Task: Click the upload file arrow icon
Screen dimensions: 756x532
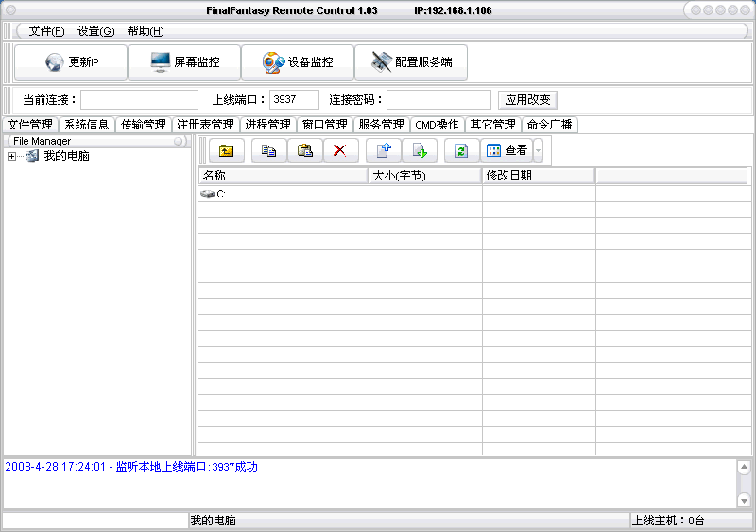Action: (384, 150)
